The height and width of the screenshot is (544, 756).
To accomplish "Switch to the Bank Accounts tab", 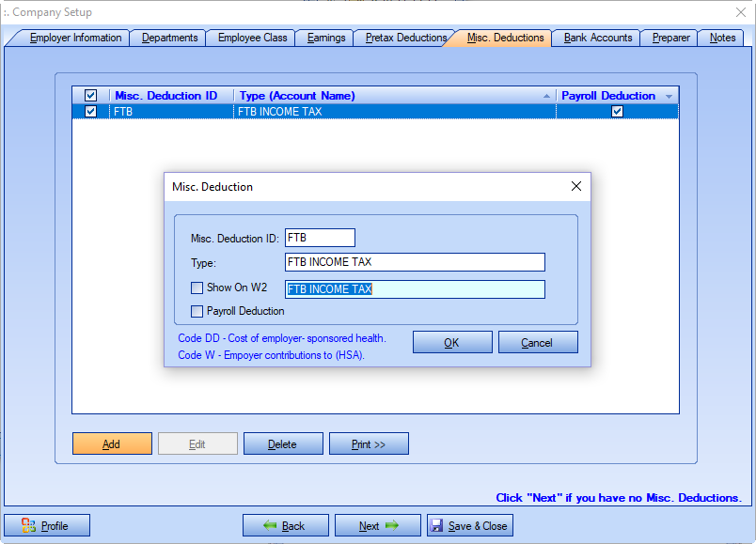I will [597, 38].
